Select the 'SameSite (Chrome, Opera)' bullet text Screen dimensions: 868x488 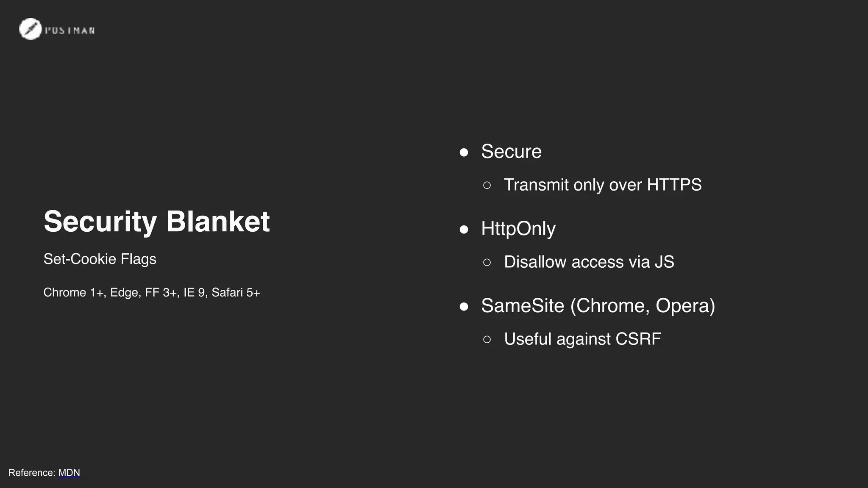point(598,306)
